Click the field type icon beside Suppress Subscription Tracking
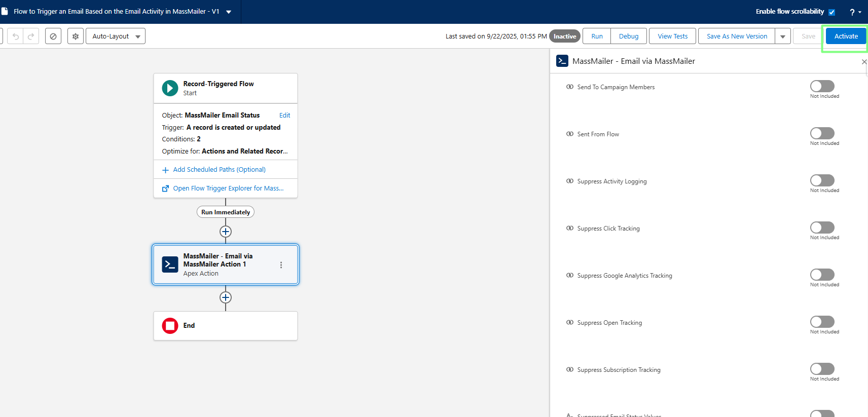 pos(570,369)
